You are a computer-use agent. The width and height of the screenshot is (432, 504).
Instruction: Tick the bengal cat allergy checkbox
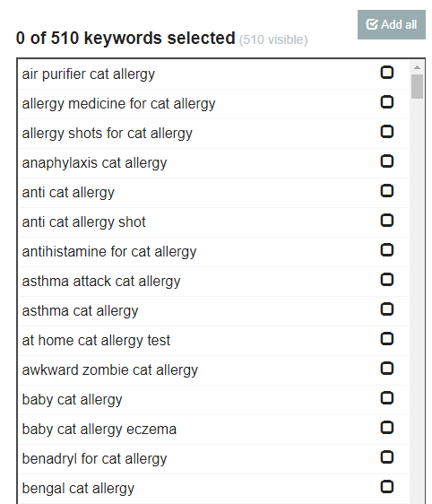point(386,487)
